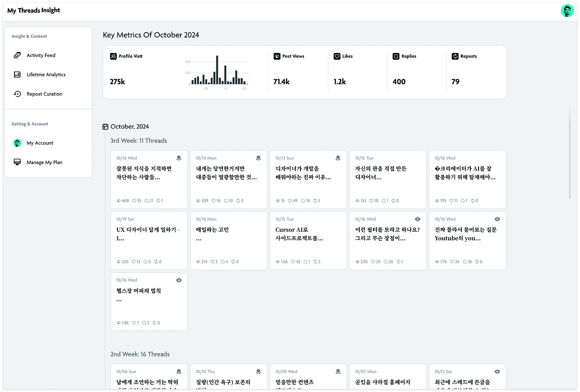
Task: Click the 71.4k post views value
Action: point(281,82)
